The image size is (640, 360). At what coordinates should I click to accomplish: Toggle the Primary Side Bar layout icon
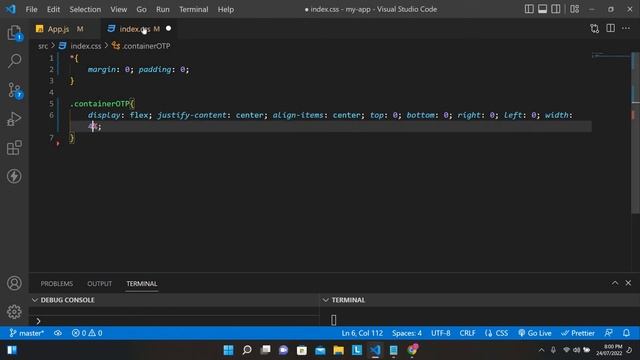(x=529, y=9)
